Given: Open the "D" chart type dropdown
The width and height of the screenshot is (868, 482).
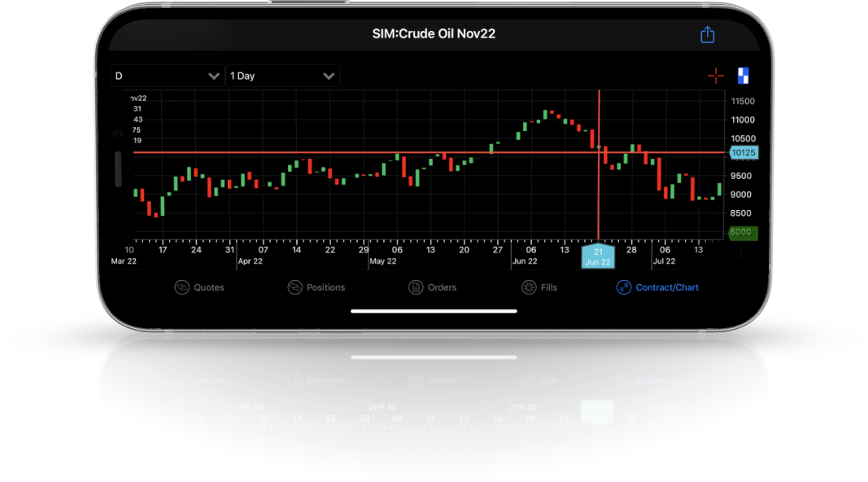Looking at the screenshot, I should pyautogui.click(x=168, y=76).
